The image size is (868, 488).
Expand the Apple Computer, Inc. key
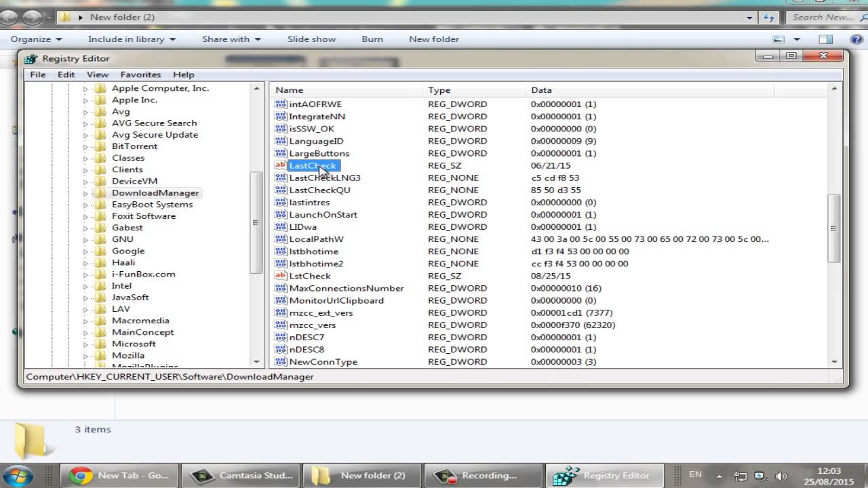click(x=85, y=89)
